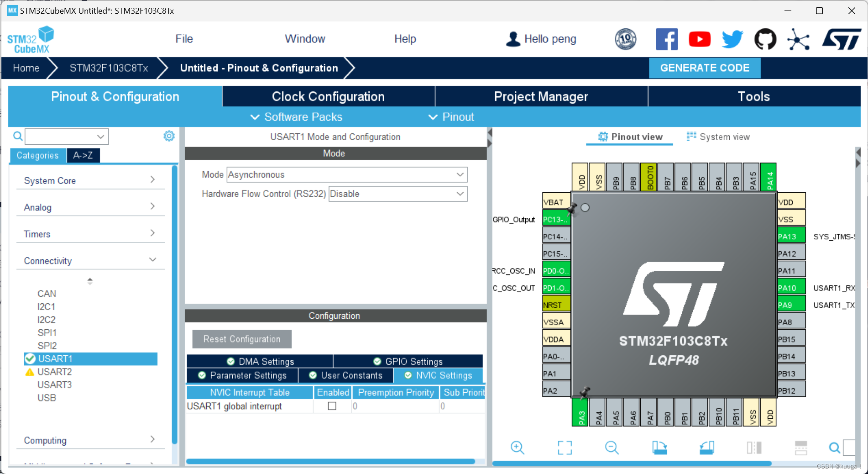Viewport: 868px width, 474px height.
Task: Click the GENERATE CODE button
Action: (x=705, y=68)
